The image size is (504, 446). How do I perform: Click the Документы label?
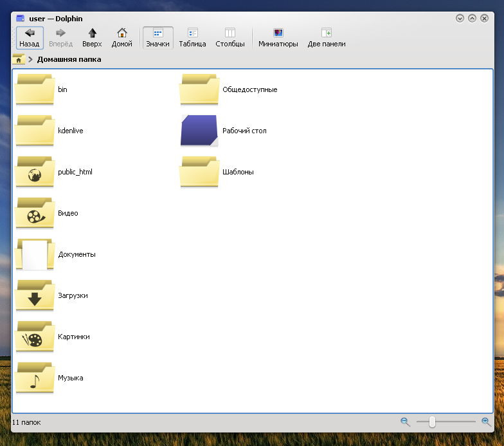coord(77,254)
